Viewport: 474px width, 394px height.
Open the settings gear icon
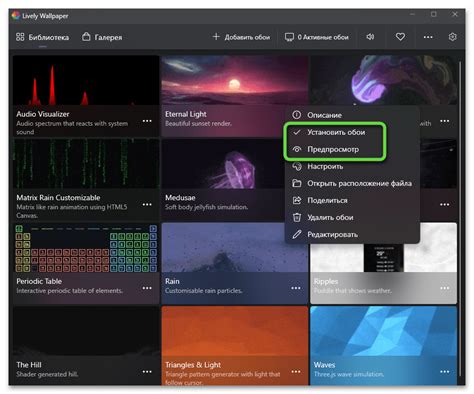click(x=452, y=37)
